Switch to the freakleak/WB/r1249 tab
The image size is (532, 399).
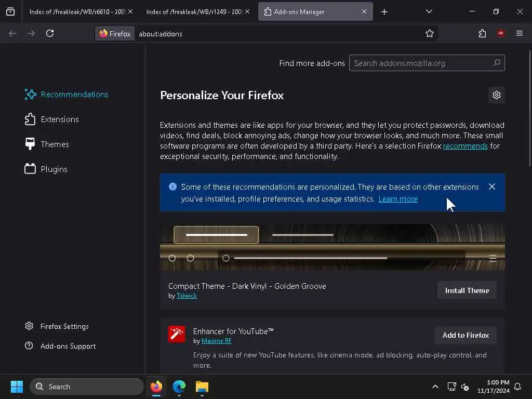pyautogui.click(x=194, y=11)
